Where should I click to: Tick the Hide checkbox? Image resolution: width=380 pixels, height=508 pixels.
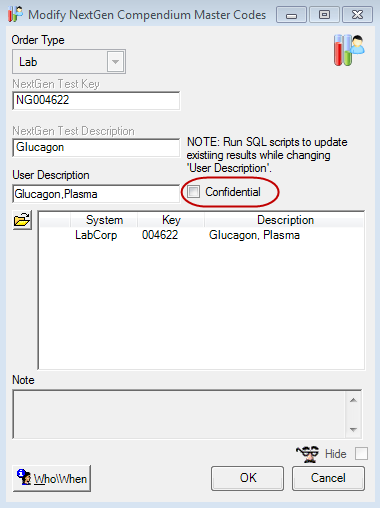(361, 454)
